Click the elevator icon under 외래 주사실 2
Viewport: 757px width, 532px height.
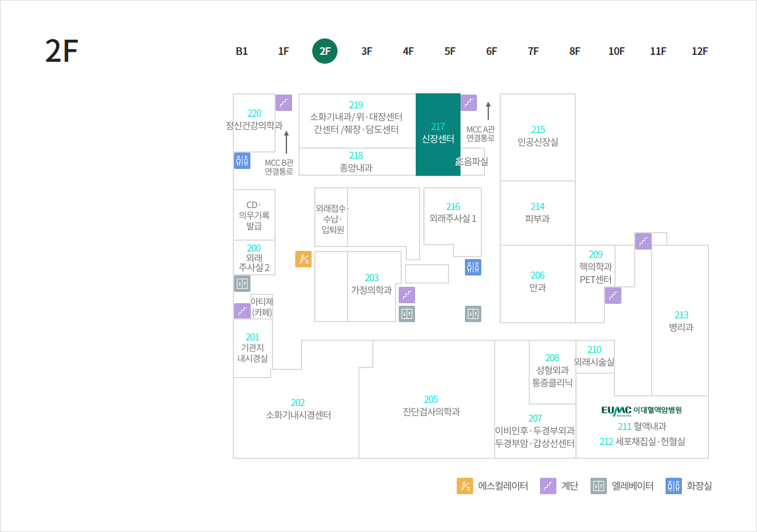coord(242,284)
